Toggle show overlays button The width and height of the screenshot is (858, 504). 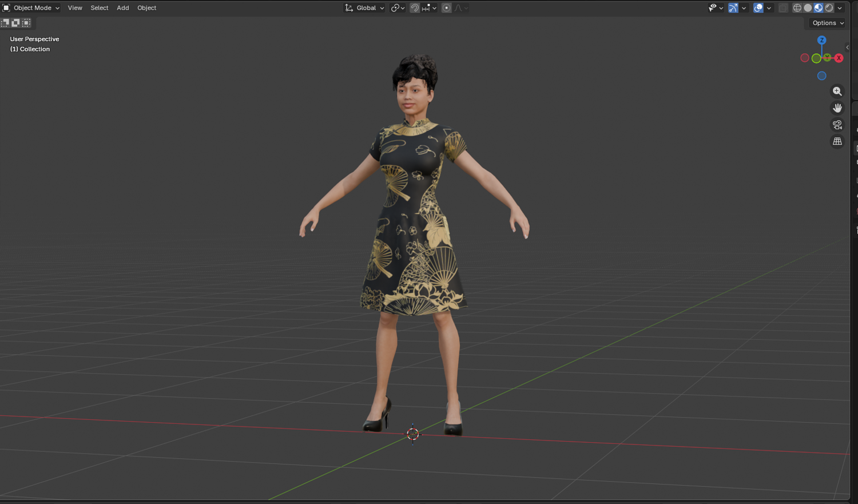click(758, 8)
